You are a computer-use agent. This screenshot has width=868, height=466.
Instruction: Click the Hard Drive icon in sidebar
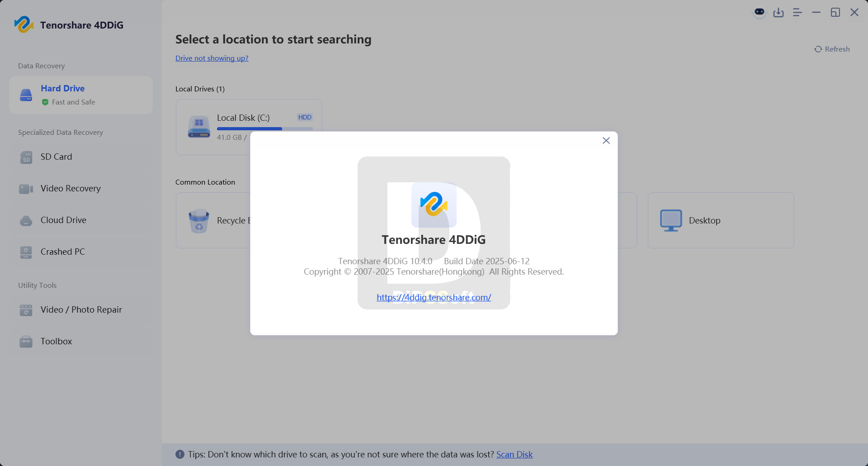tap(26, 95)
